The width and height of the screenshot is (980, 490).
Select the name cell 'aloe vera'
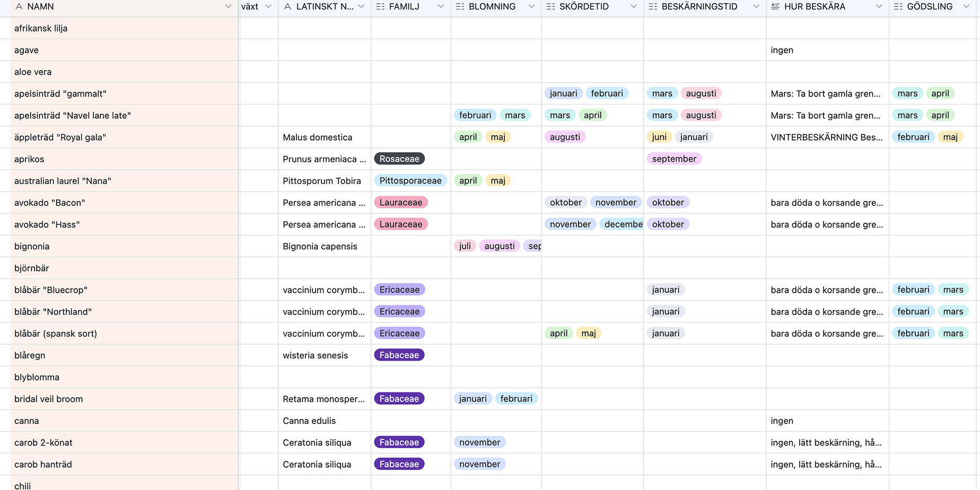pyautogui.click(x=124, y=72)
